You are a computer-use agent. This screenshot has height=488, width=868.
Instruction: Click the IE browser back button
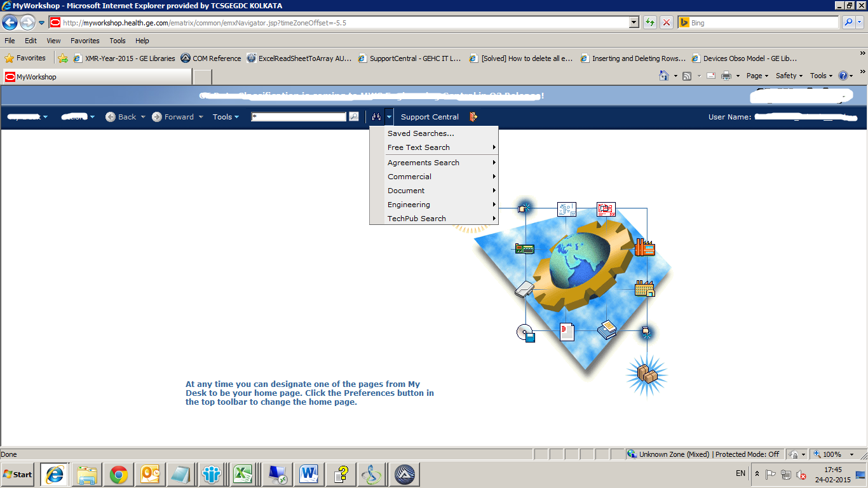(10, 23)
